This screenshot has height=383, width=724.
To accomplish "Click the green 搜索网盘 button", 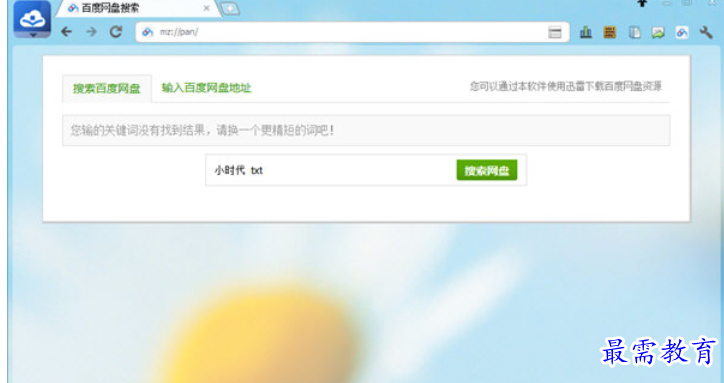I will [x=487, y=170].
